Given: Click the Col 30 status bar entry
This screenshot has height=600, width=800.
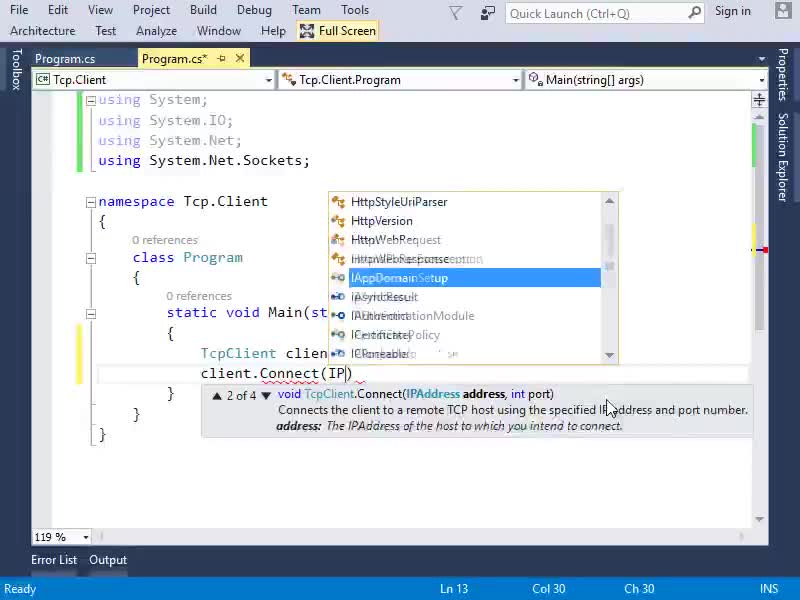Looking at the screenshot, I should tap(548, 589).
